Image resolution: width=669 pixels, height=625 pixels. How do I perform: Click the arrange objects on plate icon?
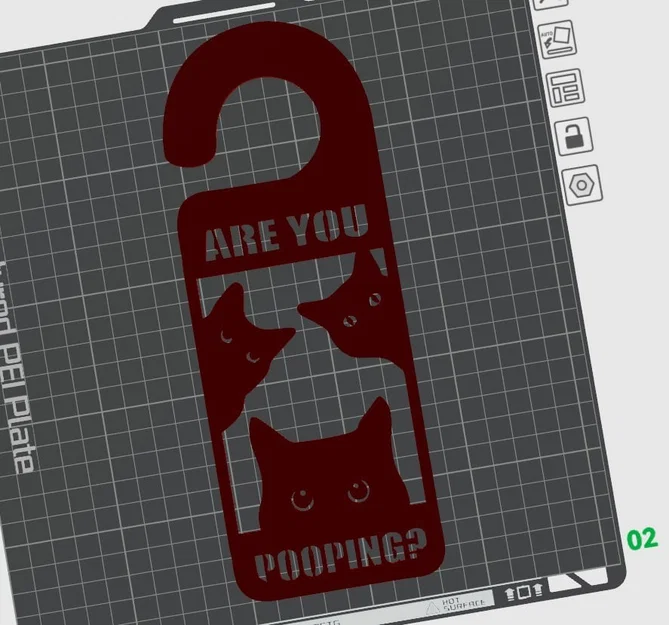click(565, 88)
